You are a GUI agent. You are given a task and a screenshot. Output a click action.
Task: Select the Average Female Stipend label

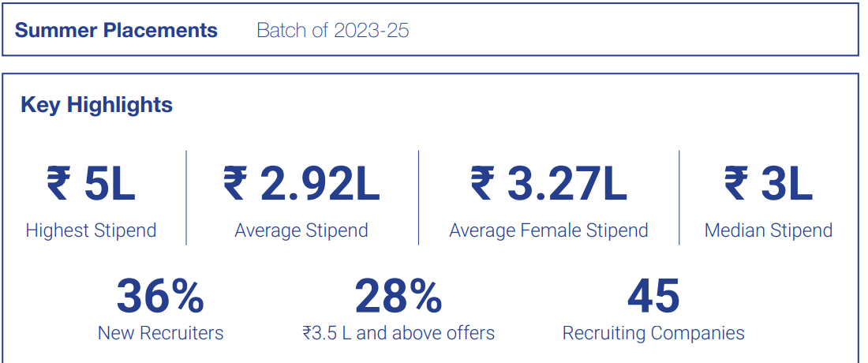click(548, 230)
